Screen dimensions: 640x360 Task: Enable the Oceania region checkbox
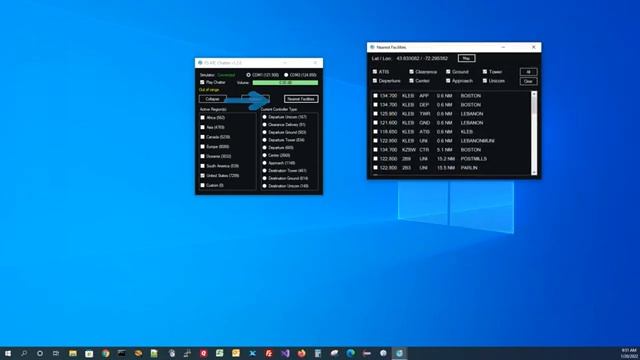tap(202, 156)
